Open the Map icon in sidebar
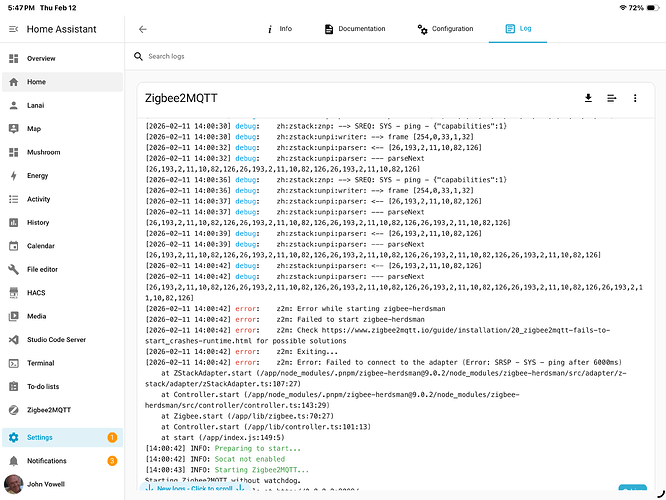The width and height of the screenshot is (666, 500). click(x=14, y=129)
